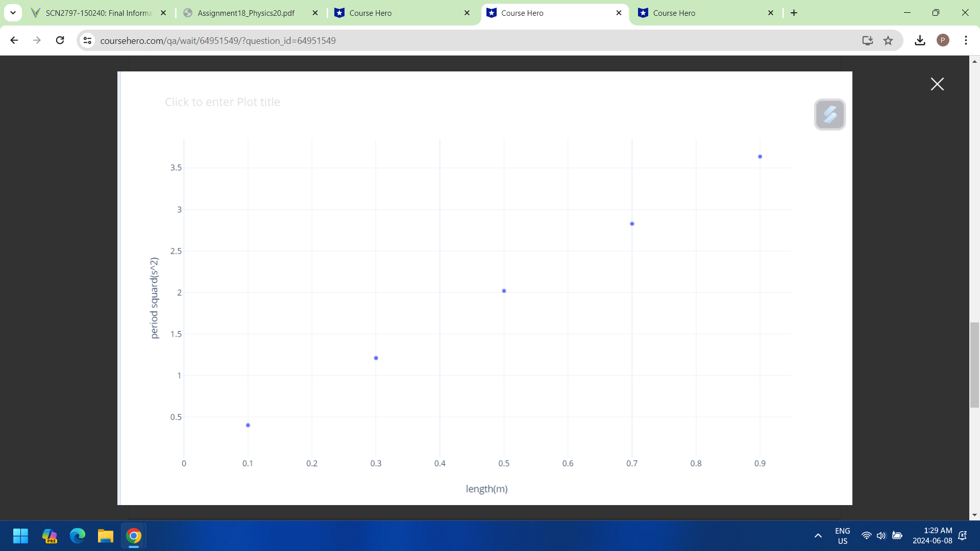Click the page's vertical scrollbar thumb
Viewport: 980px width, 551px height.
click(974, 365)
